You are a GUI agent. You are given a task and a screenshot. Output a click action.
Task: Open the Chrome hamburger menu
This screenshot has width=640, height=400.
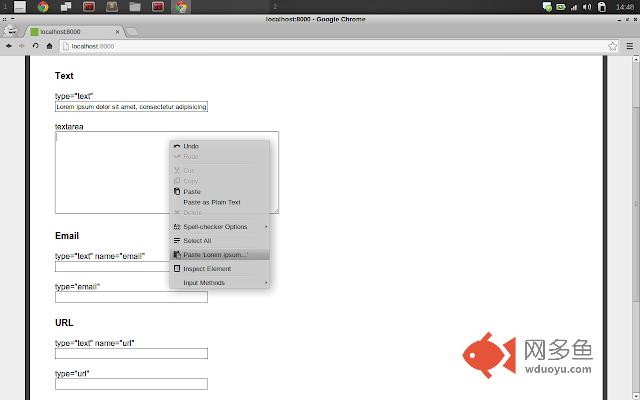[x=629, y=45]
